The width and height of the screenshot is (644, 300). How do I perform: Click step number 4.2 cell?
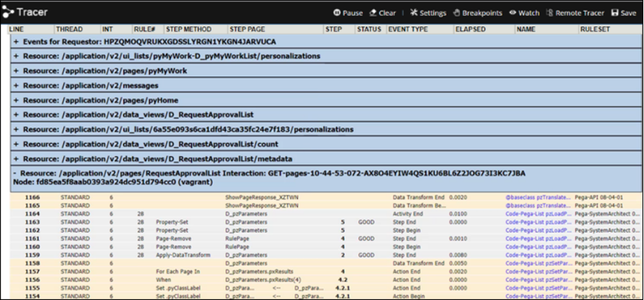tap(343, 279)
